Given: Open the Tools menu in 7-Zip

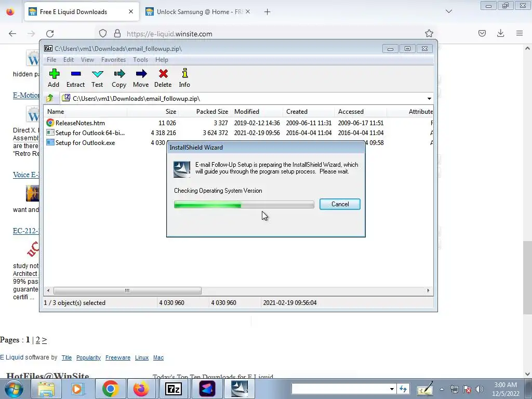Looking at the screenshot, I should pyautogui.click(x=140, y=60).
